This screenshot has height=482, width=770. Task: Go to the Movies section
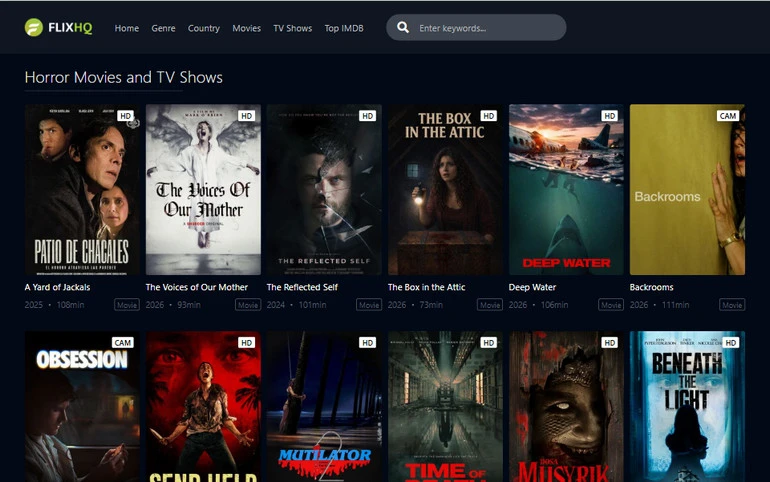point(247,28)
